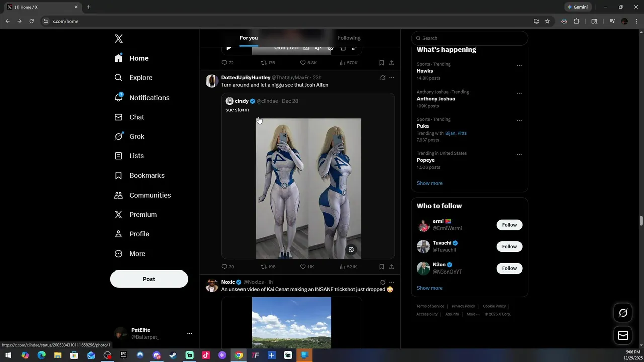
Task: Open Bookmarks from the sidebar
Action: [x=140, y=175]
